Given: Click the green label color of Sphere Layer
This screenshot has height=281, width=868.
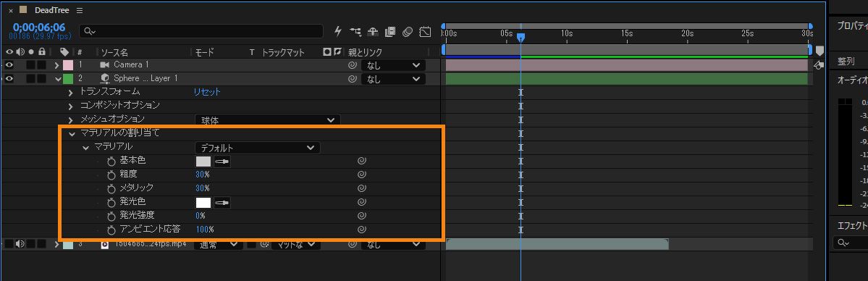Looking at the screenshot, I should point(68,79).
